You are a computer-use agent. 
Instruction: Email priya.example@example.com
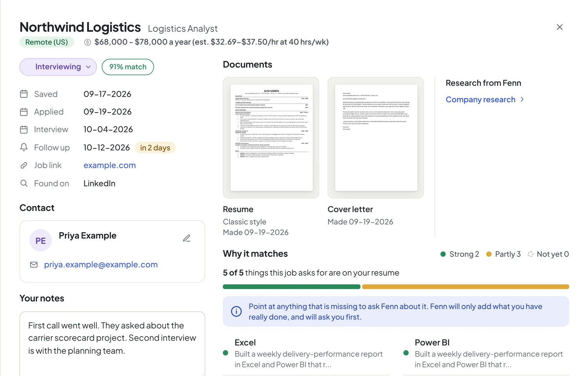[101, 265]
